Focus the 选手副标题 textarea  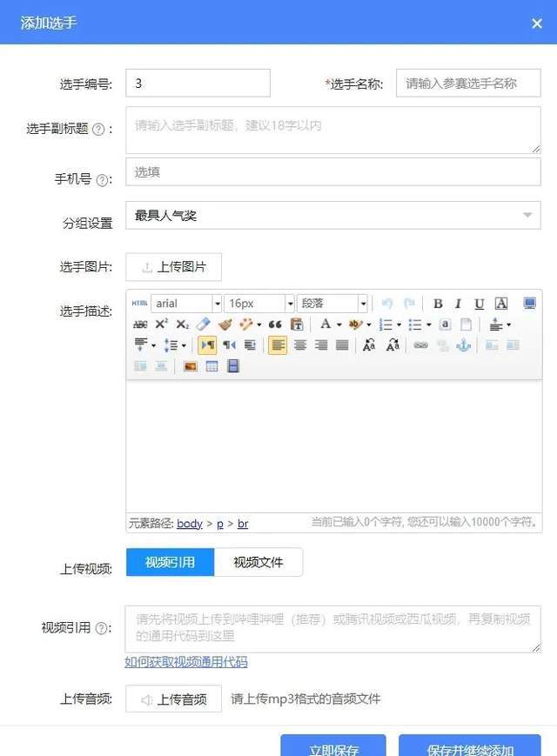[333, 130]
